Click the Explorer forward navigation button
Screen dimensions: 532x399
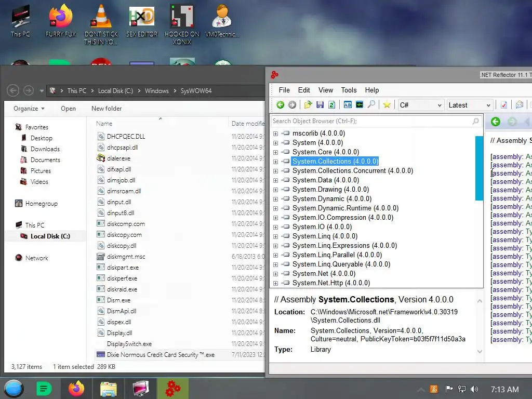(x=29, y=90)
